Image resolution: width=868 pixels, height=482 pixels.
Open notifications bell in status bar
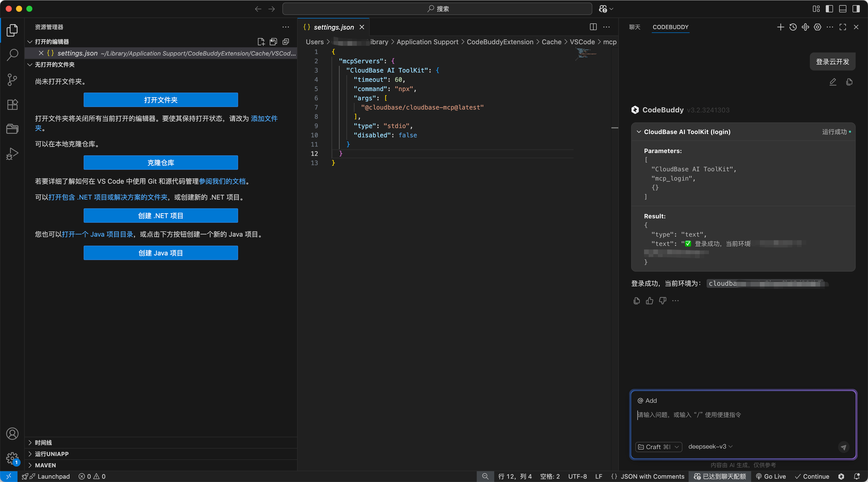(856, 476)
